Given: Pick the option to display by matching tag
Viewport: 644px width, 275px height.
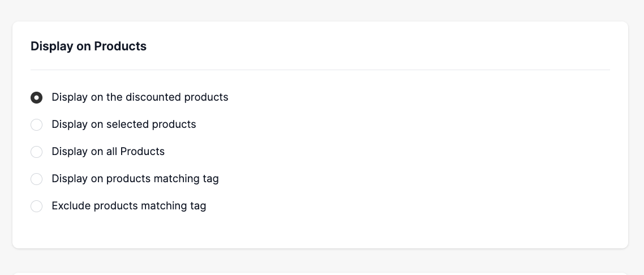Looking at the screenshot, I should click(36, 179).
